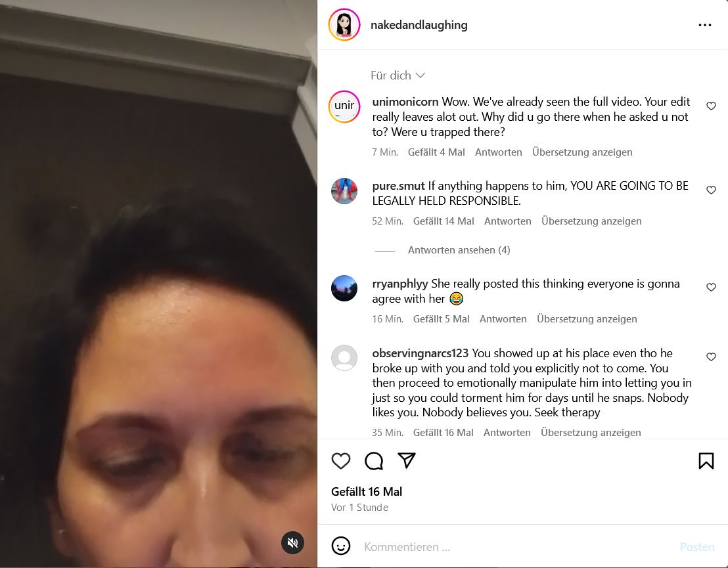Open the three-dot more options menu
Image resolution: width=728 pixels, height=568 pixels.
pyautogui.click(x=705, y=25)
